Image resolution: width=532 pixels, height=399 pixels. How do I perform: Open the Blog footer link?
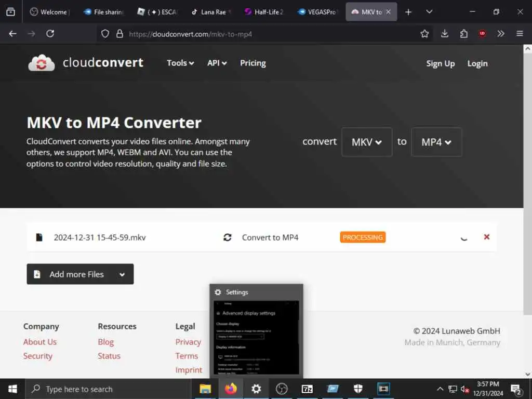point(106,342)
